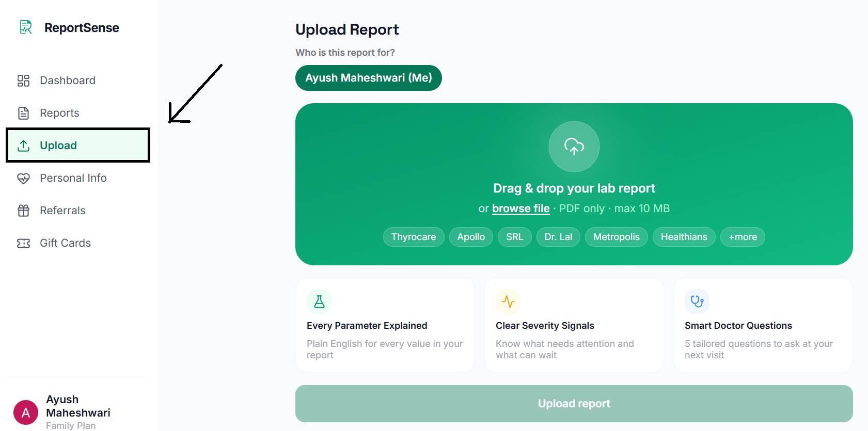This screenshot has height=431, width=868.
Task: Click the Upload arrow icon in sidebar
Action: pyautogui.click(x=23, y=146)
